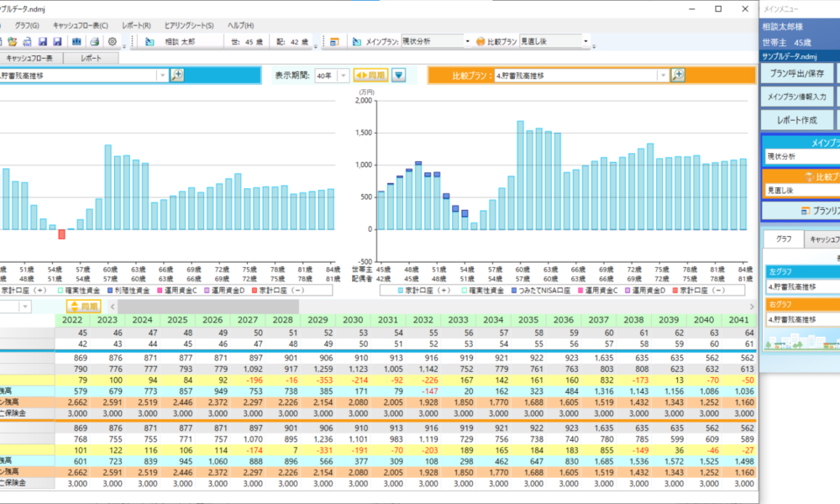
Task: Click the zoom magnifier beside the left graph selector
Action: point(177,75)
